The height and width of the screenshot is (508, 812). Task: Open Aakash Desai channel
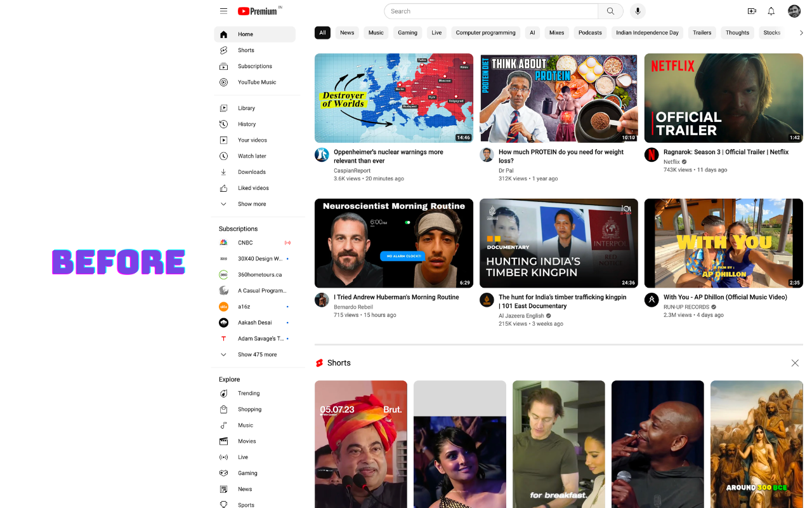click(254, 323)
